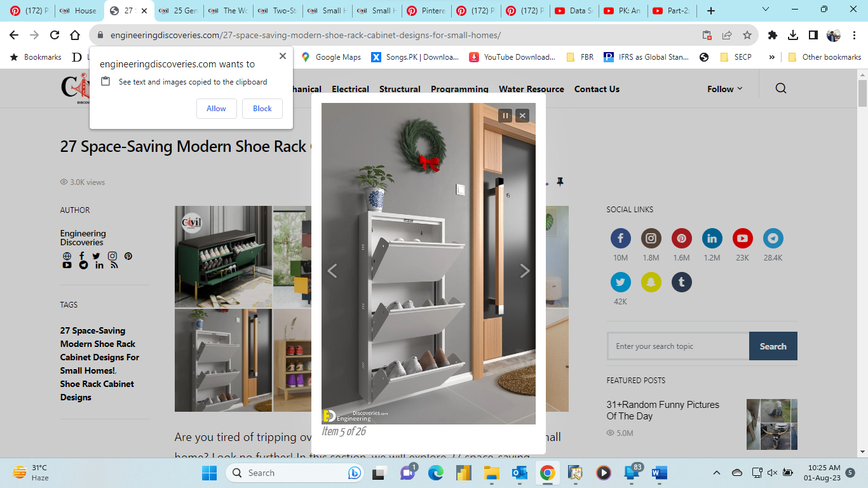Click the site search magnifier icon
The height and width of the screenshot is (488, 868).
781,89
